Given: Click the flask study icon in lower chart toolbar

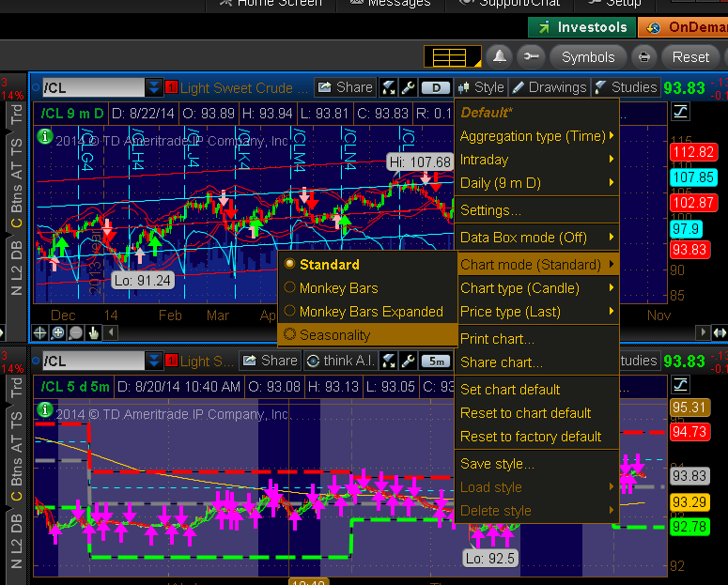Looking at the screenshot, I should (x=389, y=361).
